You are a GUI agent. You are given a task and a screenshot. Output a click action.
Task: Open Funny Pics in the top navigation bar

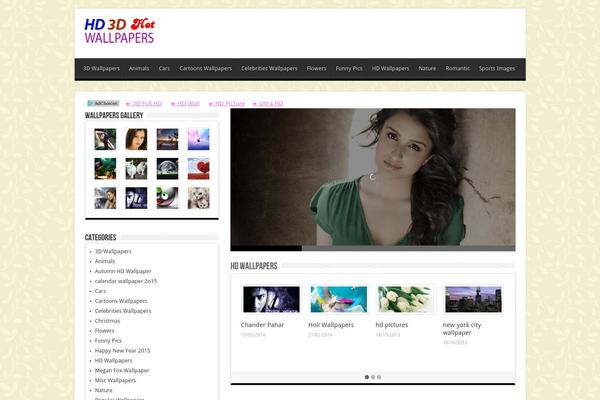point(349,69)
